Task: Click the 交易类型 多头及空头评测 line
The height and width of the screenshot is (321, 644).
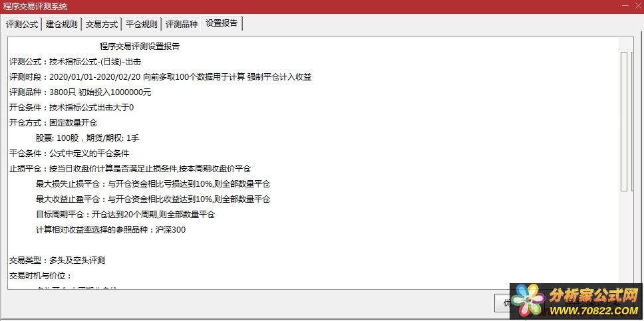Action: 57,261
